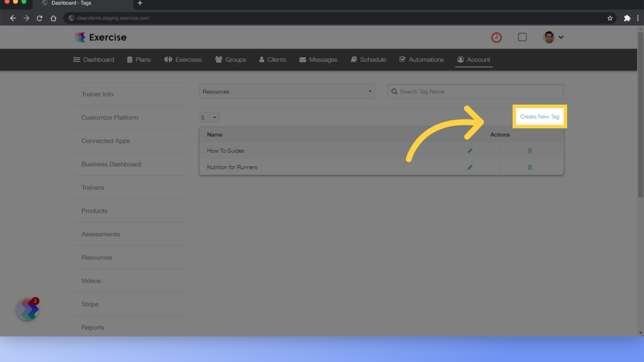Viewport: 644px width, 362px height.
Task: Click the square/whiteboard icon in top navigation
Action: 522,37
